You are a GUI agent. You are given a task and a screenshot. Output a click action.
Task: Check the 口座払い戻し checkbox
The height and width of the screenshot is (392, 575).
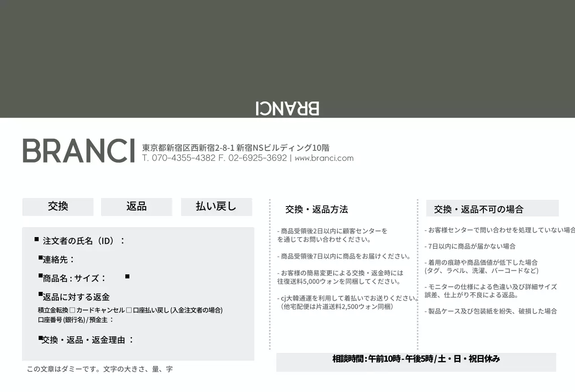tap(128, 309)
